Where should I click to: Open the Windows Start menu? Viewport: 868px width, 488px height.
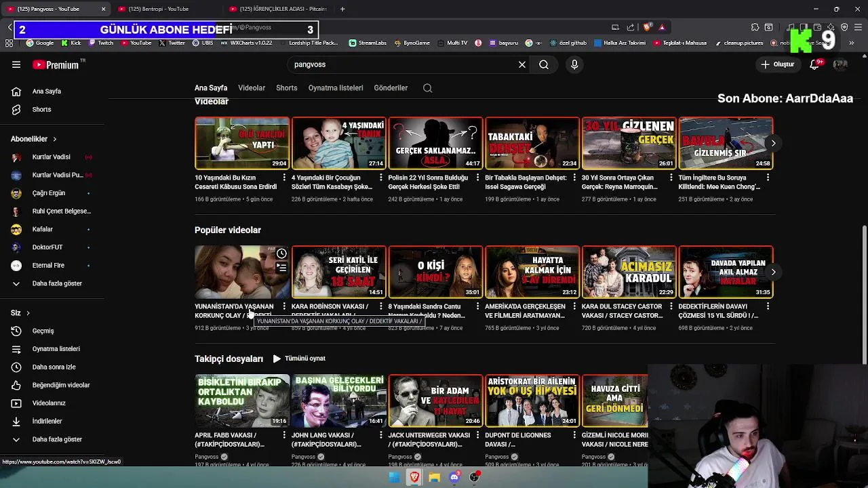click(395, 477)
